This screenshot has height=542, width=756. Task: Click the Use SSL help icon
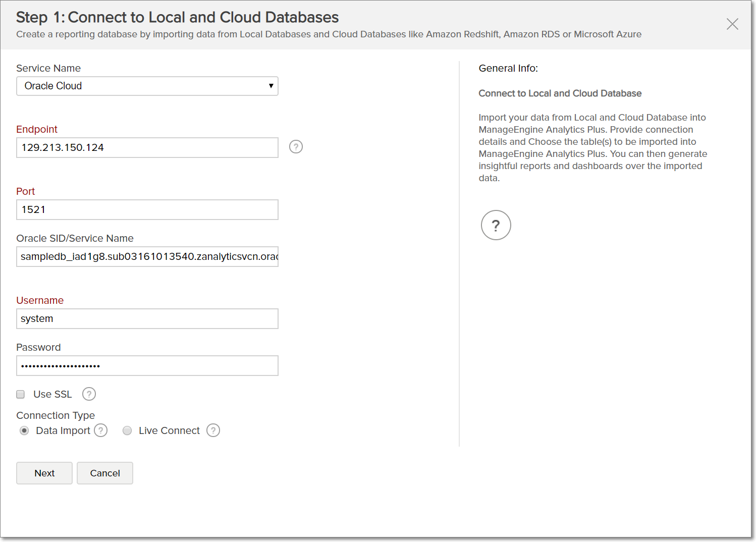click(x=89, y=394)
